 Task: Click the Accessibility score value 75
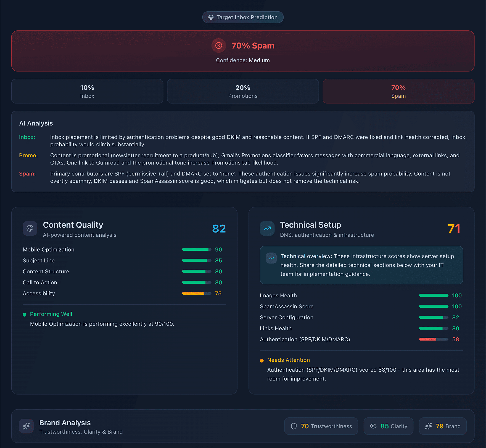pos(218,294)
